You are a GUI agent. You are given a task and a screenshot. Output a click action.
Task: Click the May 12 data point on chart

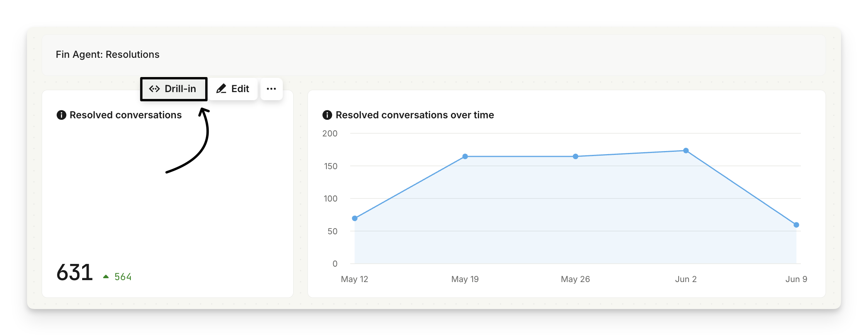(x=355, y=218)
